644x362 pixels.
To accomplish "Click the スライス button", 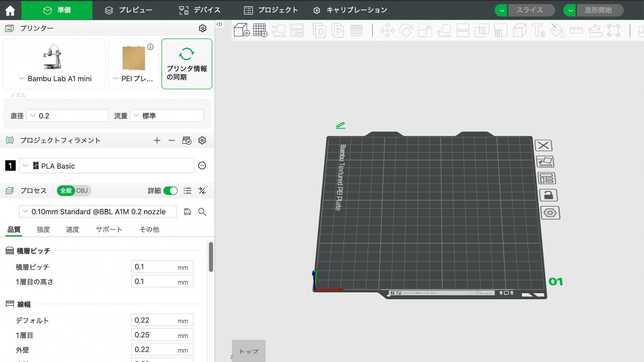I will [x=531, y=10].
